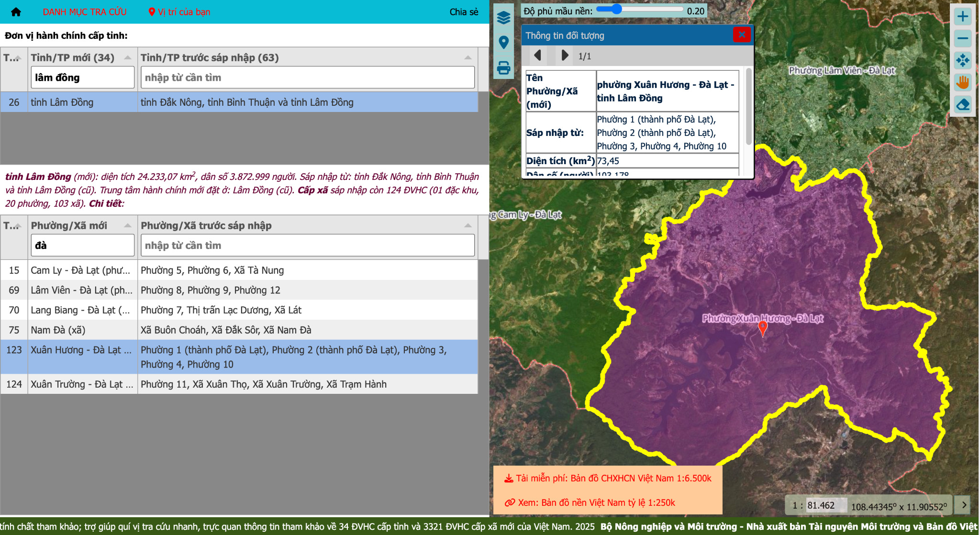Select the Lâm Viên - Đà Lạt row
This screenshot has height=535, width=980.
coord(239,290)
